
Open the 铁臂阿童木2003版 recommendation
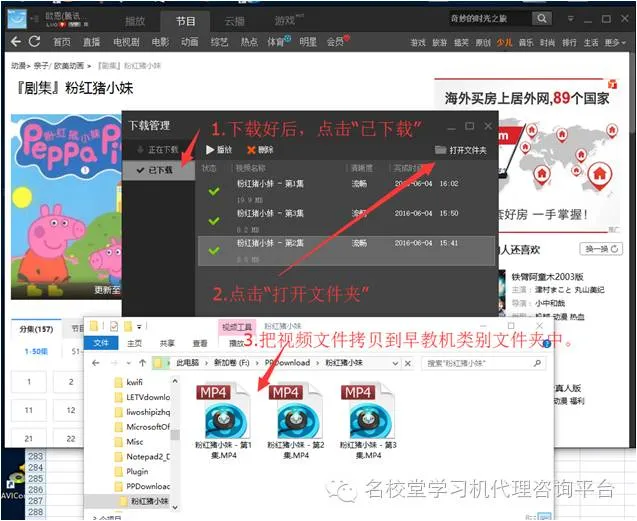click(x=547, y=277)
